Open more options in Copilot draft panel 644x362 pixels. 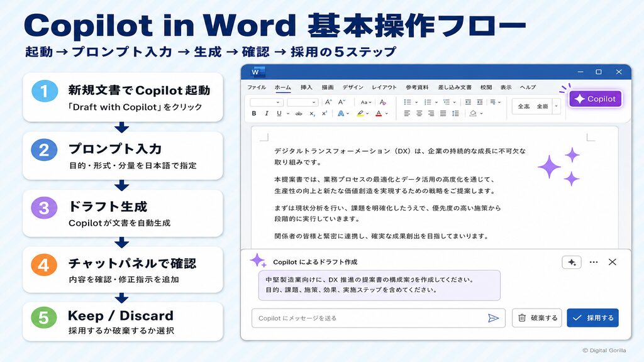point(594,262)
